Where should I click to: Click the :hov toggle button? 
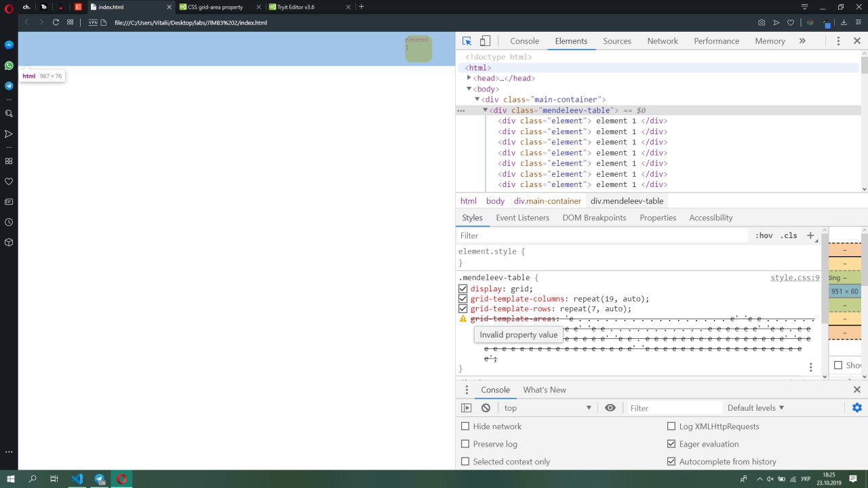coord(764,236)
